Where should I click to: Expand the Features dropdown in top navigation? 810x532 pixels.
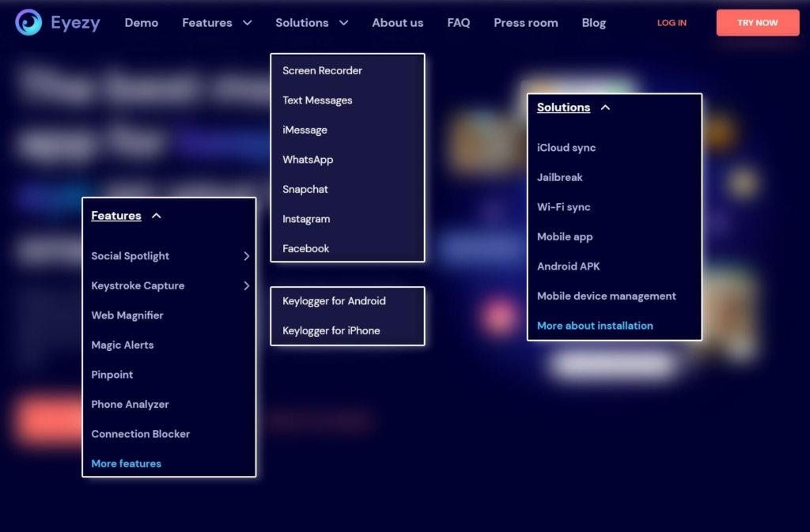(x=217, y=23)
